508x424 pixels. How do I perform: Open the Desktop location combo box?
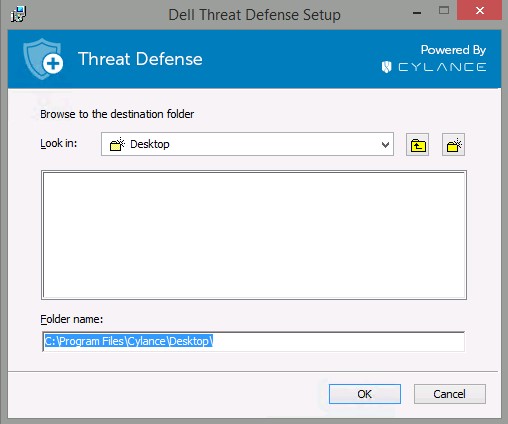[247, 144]
